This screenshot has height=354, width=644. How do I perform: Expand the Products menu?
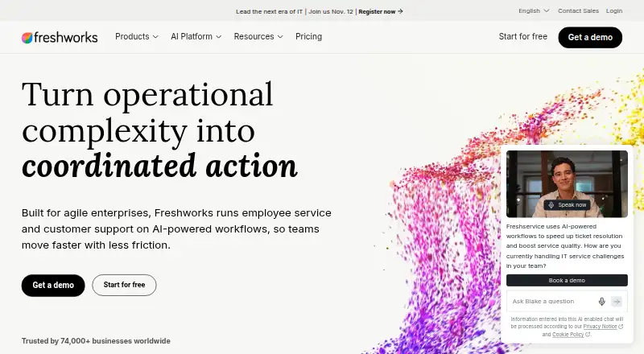[x=136, y=36]
